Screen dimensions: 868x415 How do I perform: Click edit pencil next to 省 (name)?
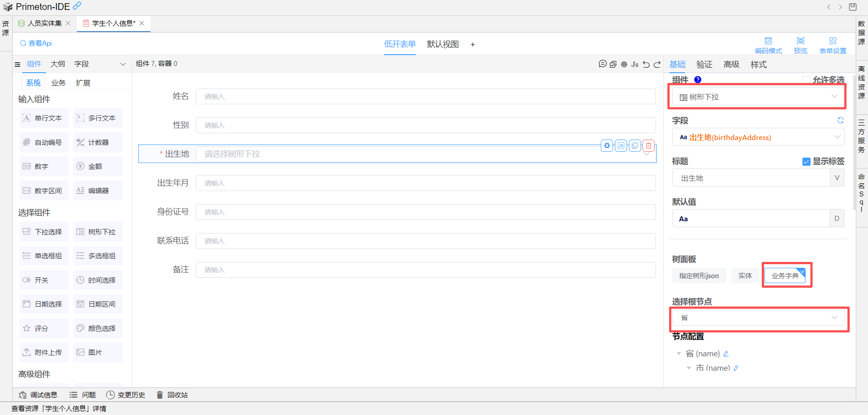[x=726, y=354]
